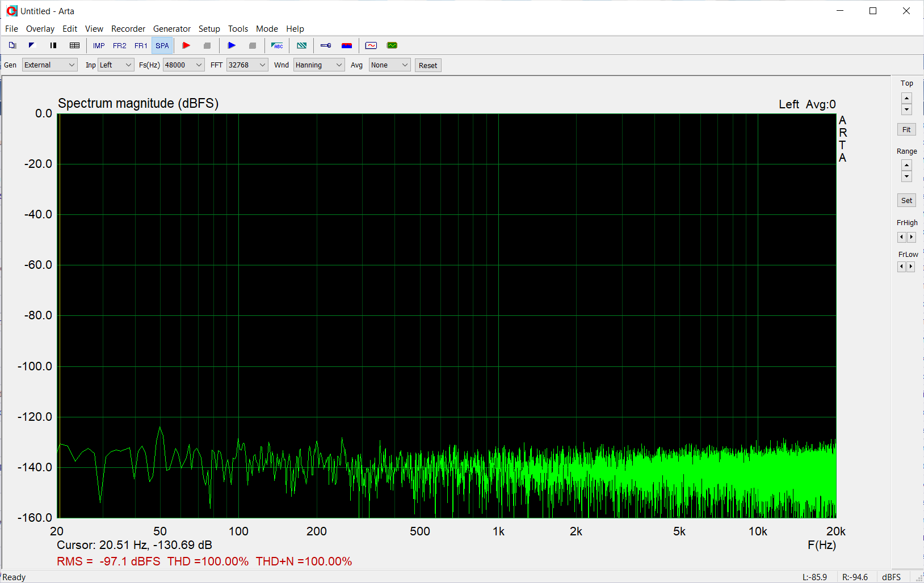Open the Gen External dropdown
Image resolution: width=924 pixels, height=583 pixels.
click(x=50, y=65)
